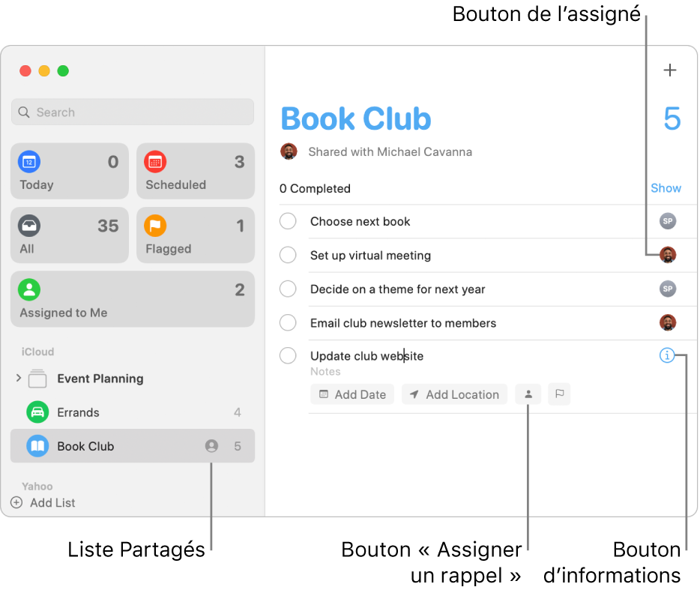Open the Flagged smart list
Image resolution: width=700 pixels, height=590 pixels.
tap(196, 235)
